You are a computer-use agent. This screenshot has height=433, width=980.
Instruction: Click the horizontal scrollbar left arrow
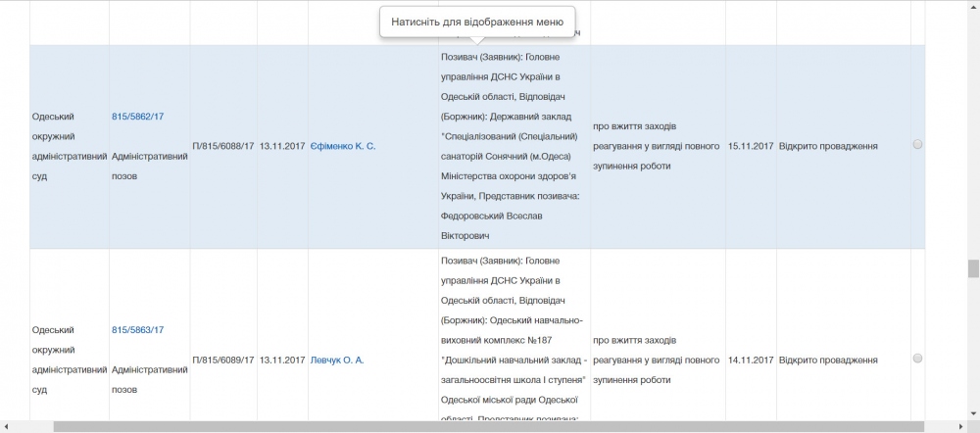[x=6, y=426]
